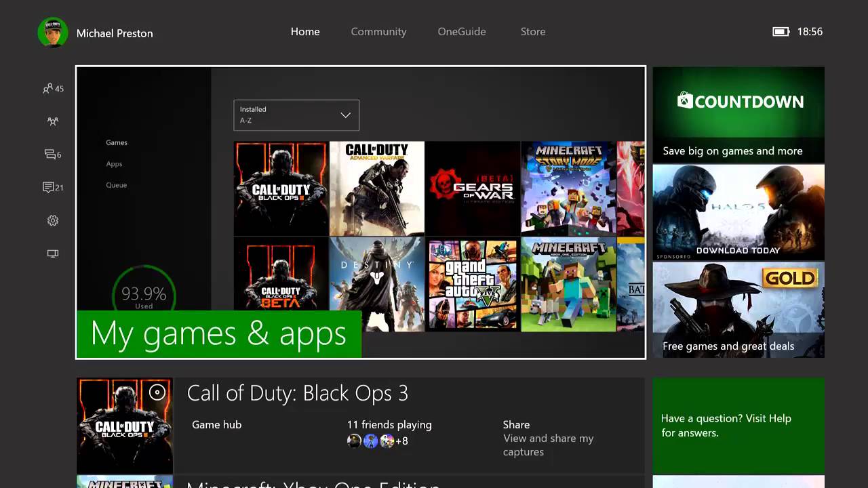Open Black Ops 3 Game hub

217,425
